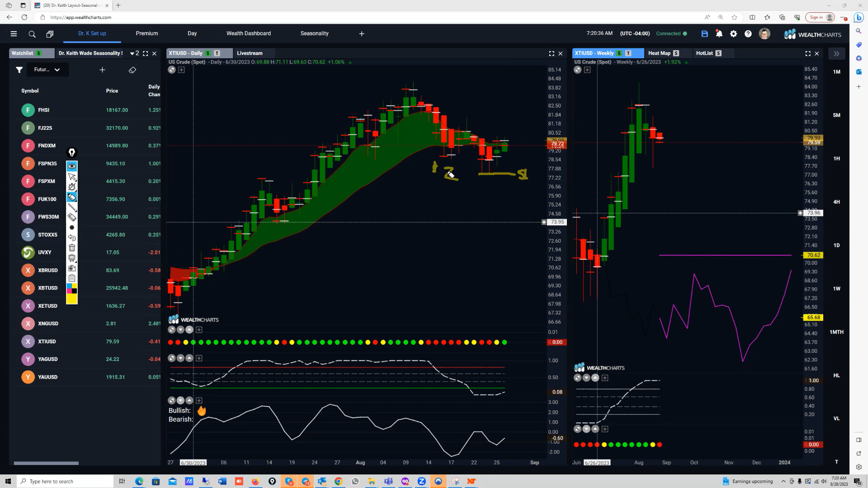
Task: Click the drawing pen nib icon
Action: click(72, 153)
